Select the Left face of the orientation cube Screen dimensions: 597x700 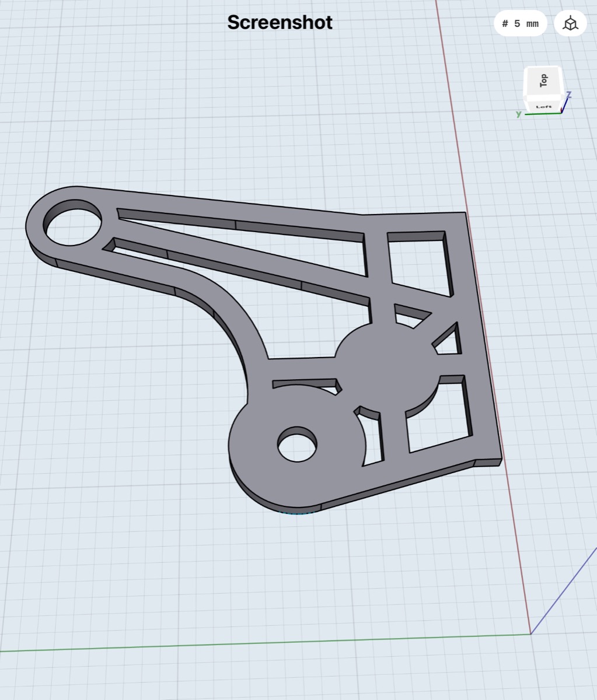[x=544, y=106]
